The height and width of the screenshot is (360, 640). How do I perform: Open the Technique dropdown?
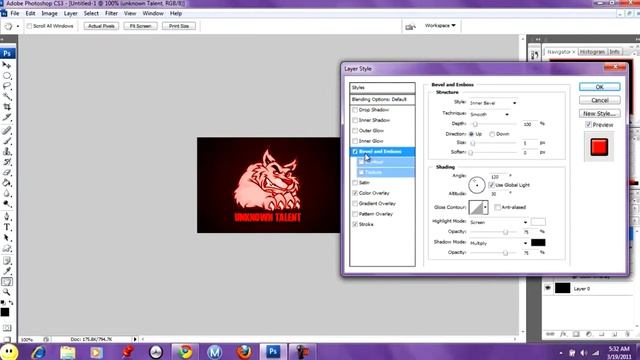pos(489,115)
